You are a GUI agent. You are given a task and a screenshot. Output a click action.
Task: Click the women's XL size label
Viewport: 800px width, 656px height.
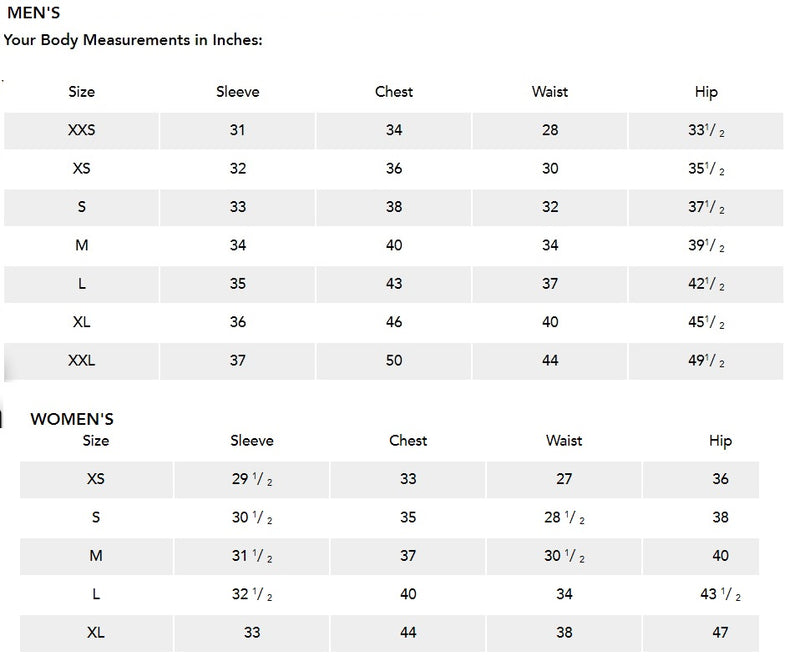point(96,633)
